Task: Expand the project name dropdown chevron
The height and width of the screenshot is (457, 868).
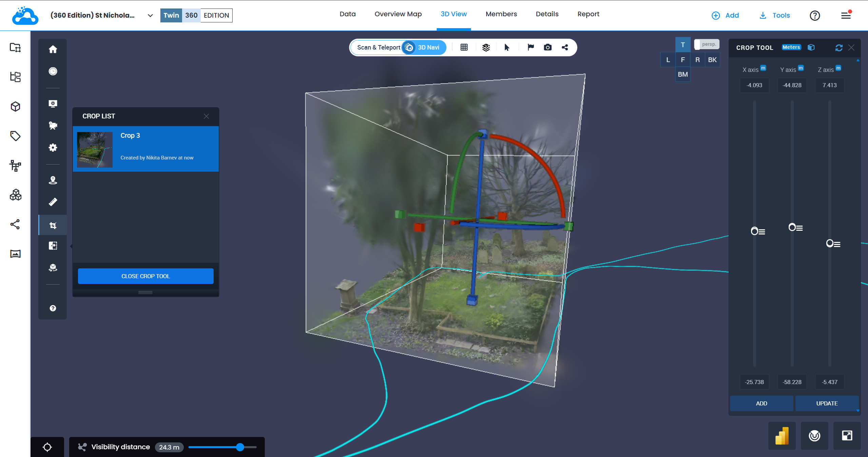Action: [150, 16]
